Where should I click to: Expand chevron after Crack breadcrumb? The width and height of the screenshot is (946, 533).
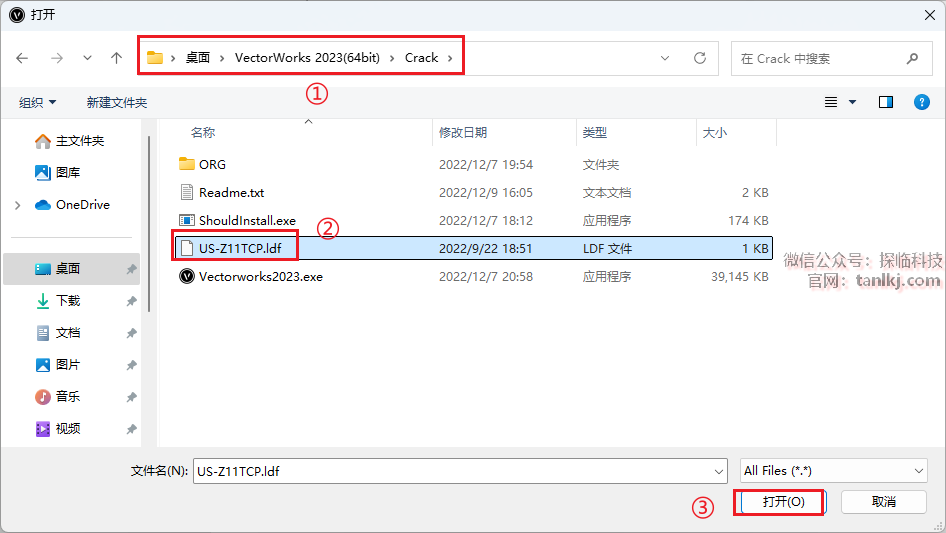(450, 58)
